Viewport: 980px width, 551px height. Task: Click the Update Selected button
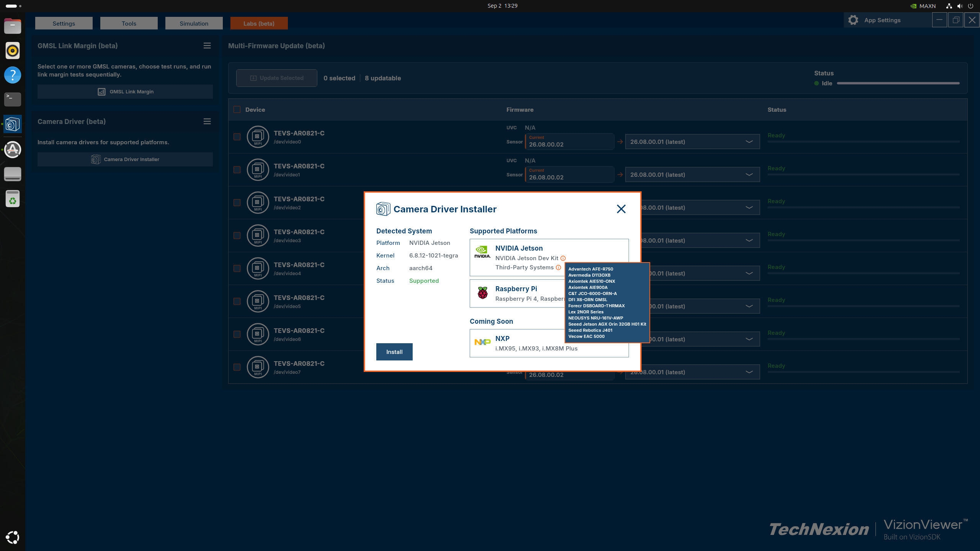[277, 78]
